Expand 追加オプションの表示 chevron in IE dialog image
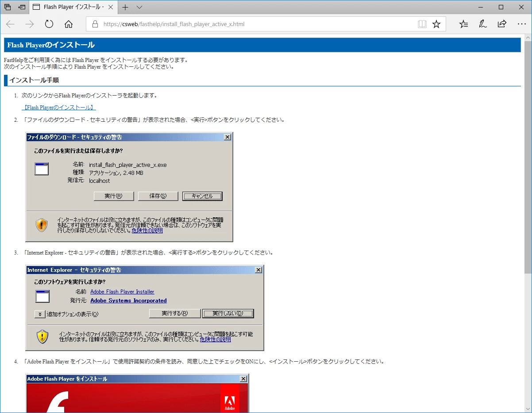The width and height of the screenshot is (532, 413). (x=40, y=314)
